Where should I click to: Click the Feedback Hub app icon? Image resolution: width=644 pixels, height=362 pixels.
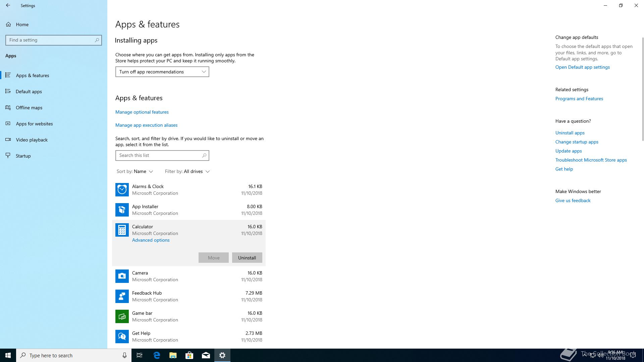point(122,296)
